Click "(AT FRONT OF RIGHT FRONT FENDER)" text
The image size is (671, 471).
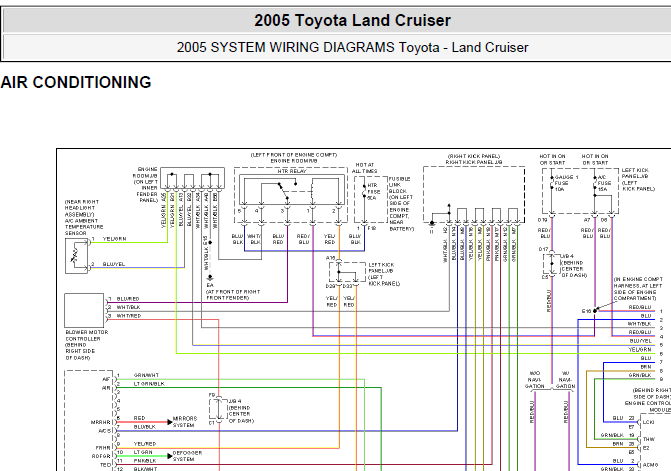(233, 294)
